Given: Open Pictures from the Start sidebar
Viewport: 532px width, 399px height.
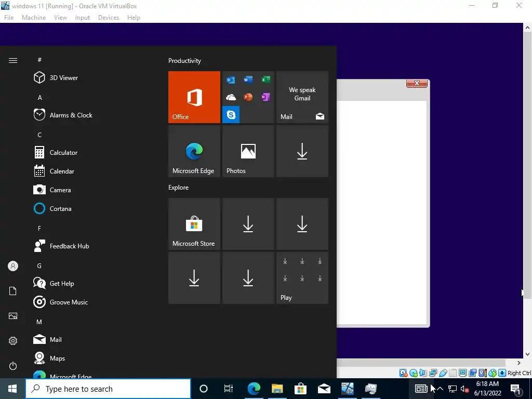Looking at the screenshot, I should pos(13,316).
